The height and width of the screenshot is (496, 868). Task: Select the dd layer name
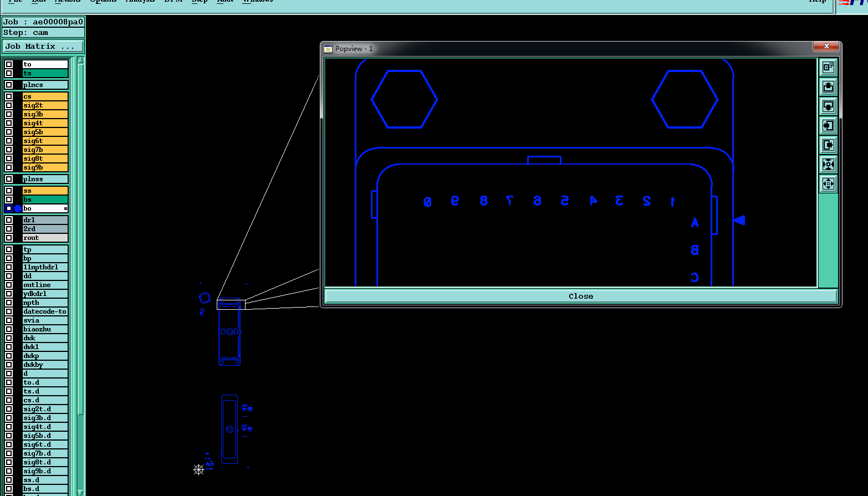[45, 276]
